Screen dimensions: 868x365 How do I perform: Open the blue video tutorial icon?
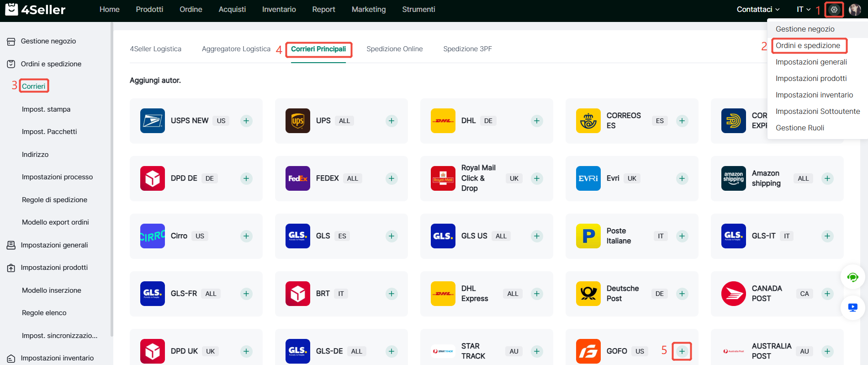click(x=852, y=307)
